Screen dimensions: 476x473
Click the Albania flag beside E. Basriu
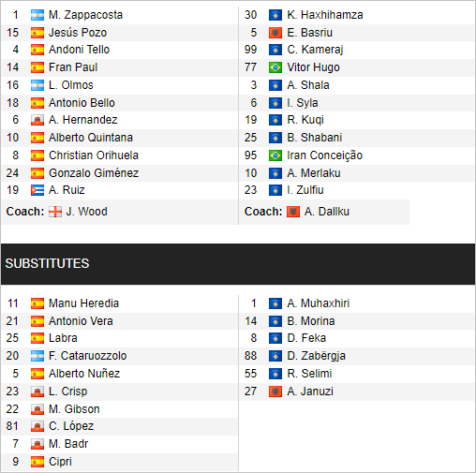click(x=275, y=33)
